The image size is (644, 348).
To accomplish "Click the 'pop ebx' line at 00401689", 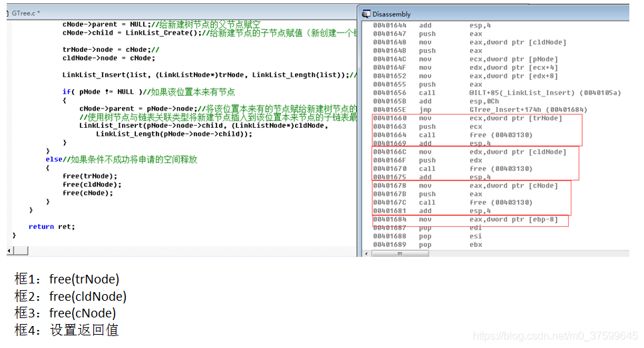I will pos(428,245).
